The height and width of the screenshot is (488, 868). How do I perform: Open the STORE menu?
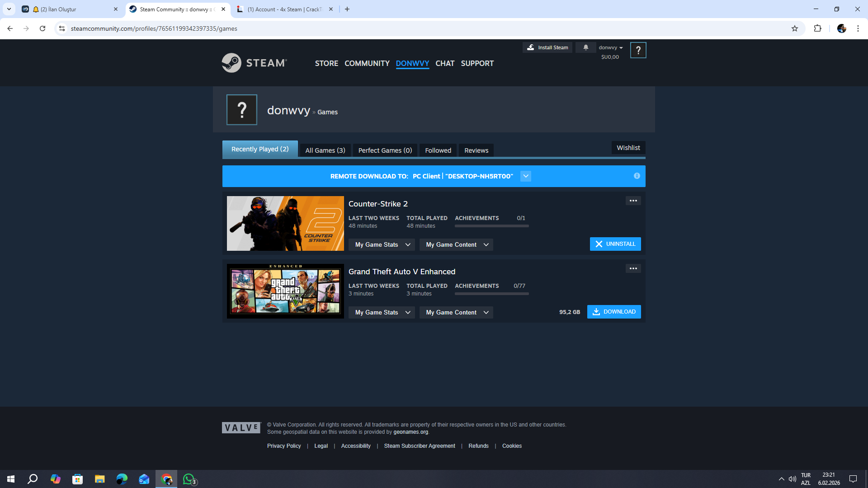click(x=326, y=63)
